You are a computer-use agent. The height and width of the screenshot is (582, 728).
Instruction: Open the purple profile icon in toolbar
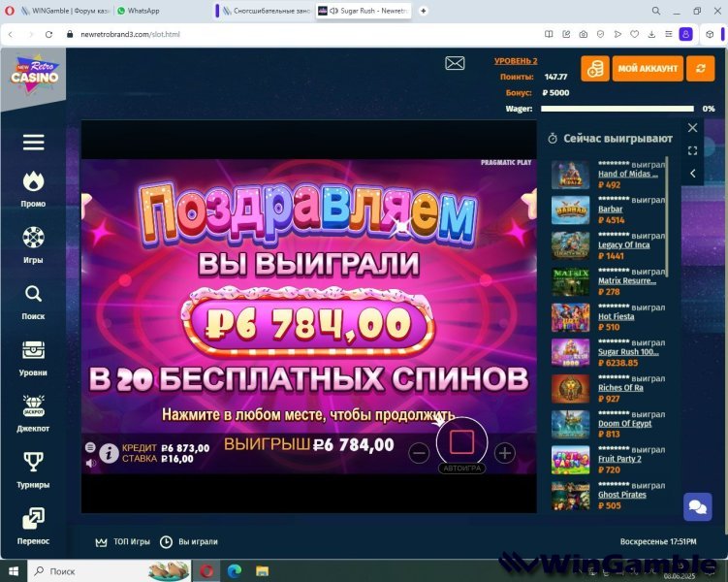point(685,34)
